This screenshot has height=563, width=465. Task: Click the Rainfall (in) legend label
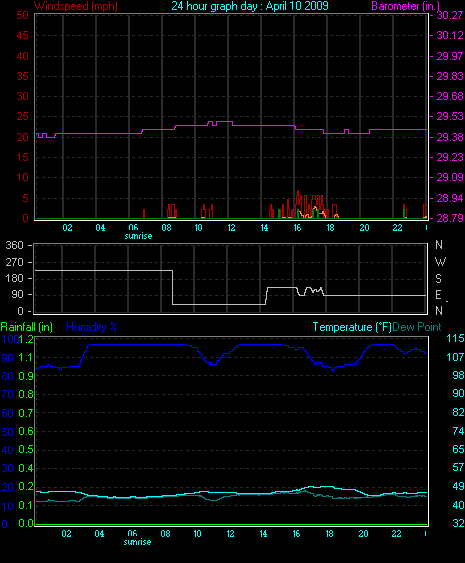click(x=27, y=327)
